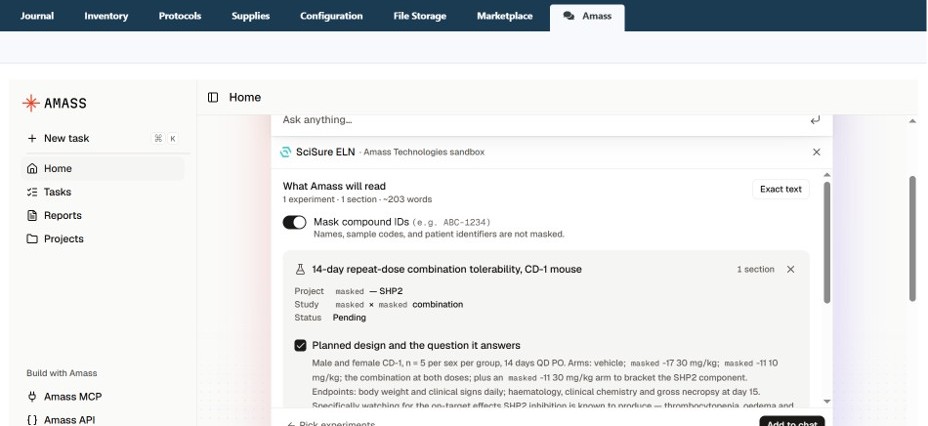
Task: Click the page scroll up arrow
Action: [912, 121]
